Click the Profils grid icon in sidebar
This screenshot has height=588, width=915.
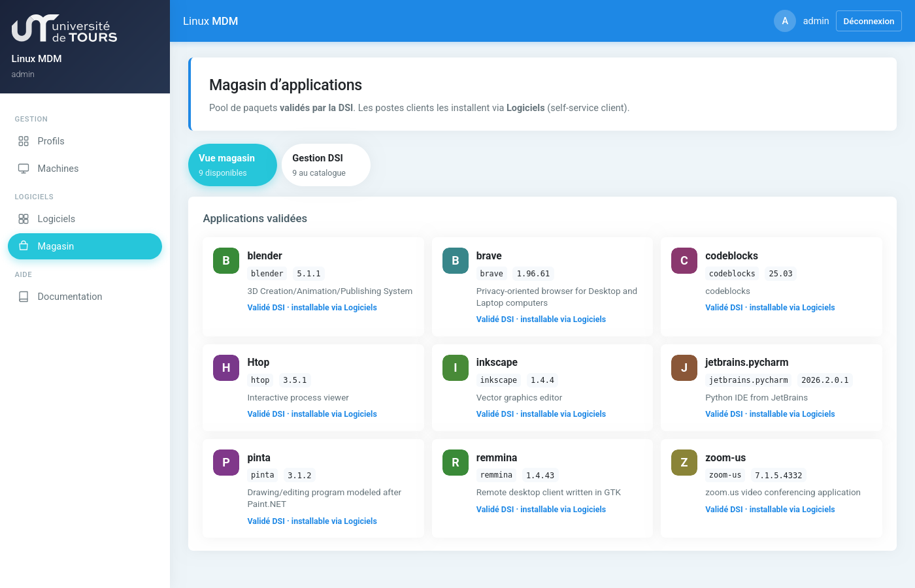pyautogui.click(x=24, y=141)
